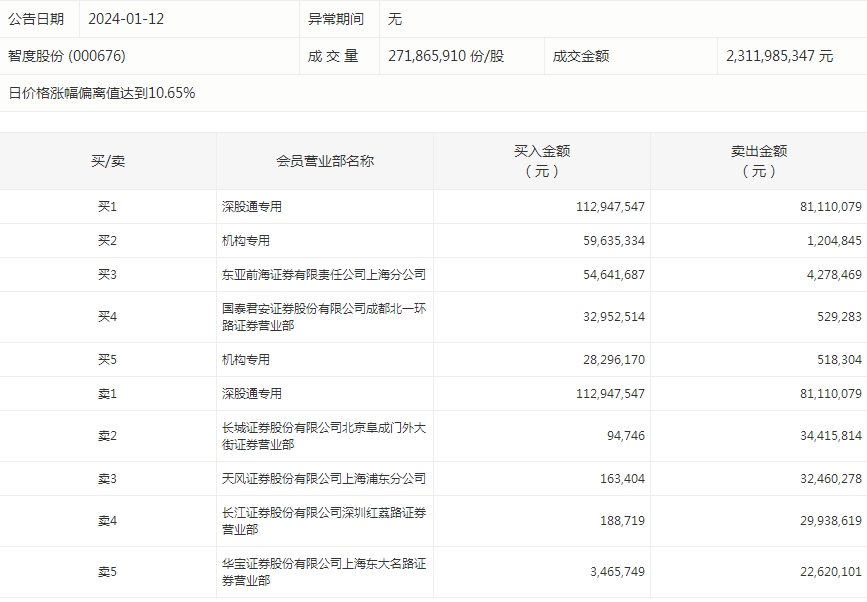867x602 pixels.
Task: Click sell amount 32,460,278
Action: pyautogui.click(x=831, y=479)
